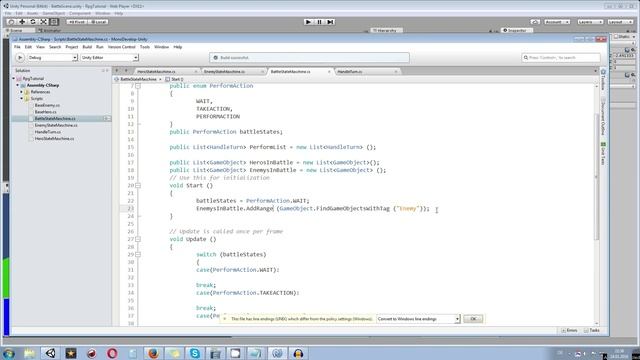Screen dimensions: 640x360
Task: Open Unity from the taskbar
Action: pos(50,353)
